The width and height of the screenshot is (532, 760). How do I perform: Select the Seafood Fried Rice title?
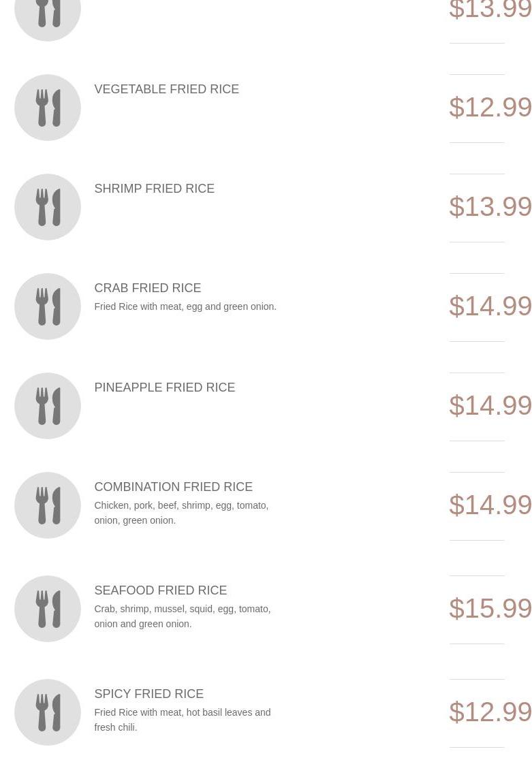160,590
